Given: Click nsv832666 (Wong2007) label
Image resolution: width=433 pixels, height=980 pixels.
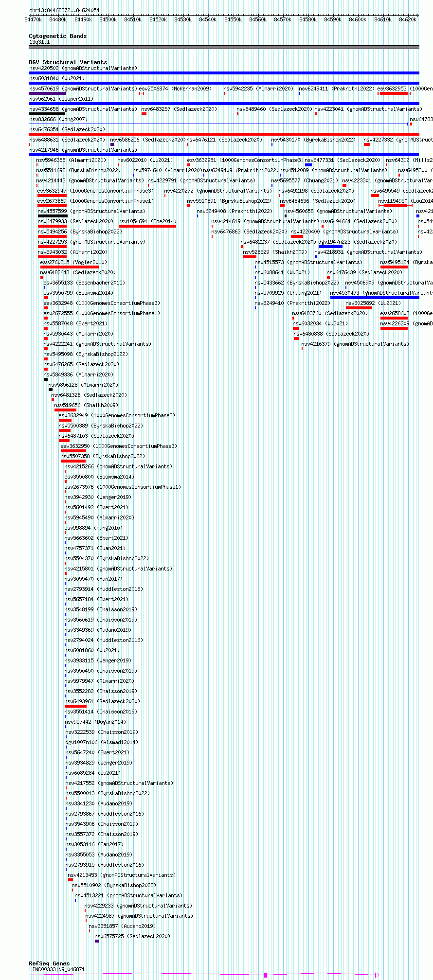Looking at the screenshot, I should click(x=58, y=119).
